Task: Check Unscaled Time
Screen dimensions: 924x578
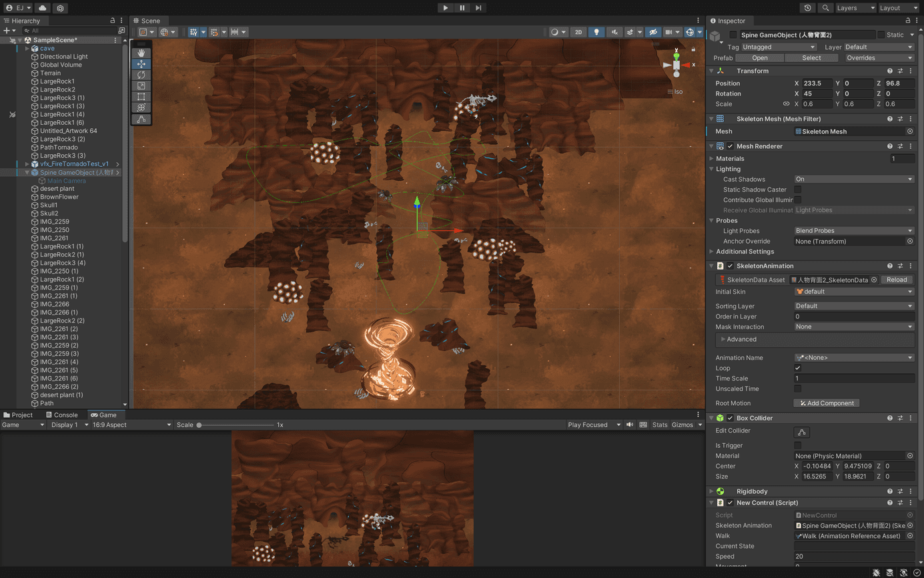Action: 798,388
